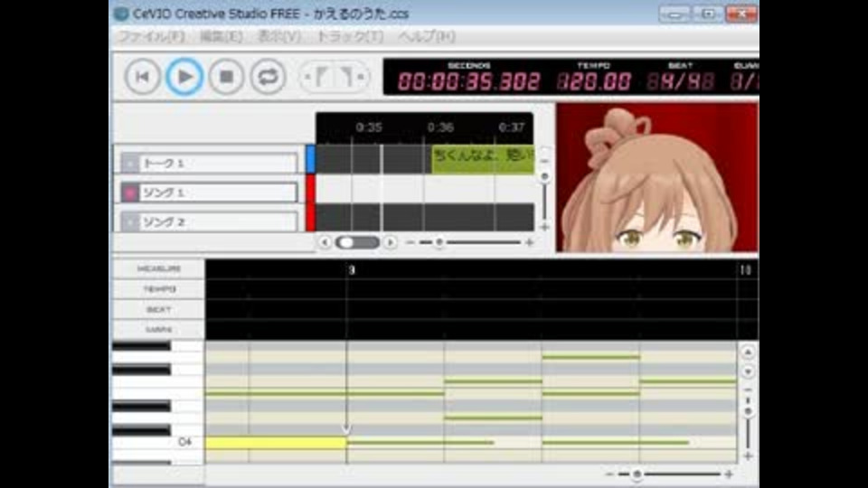Click the 0:36 mark on the time ruler

440,127
